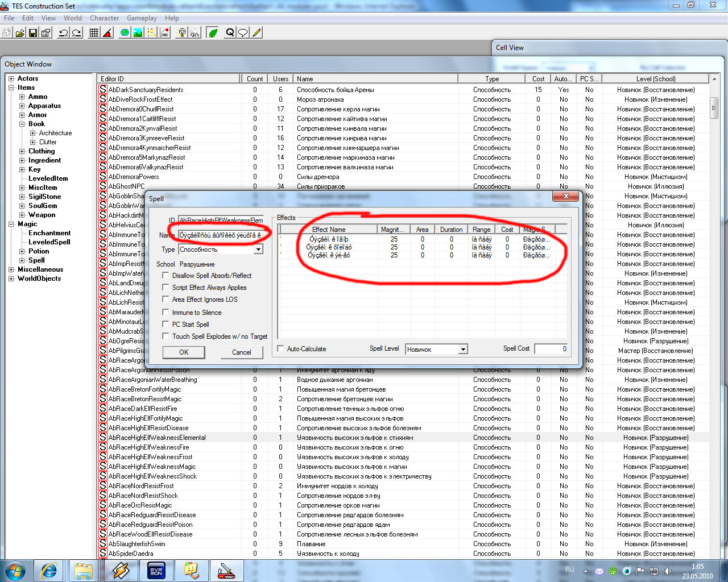Toggle the lightbulb Bright Light icon

[182, 33]
